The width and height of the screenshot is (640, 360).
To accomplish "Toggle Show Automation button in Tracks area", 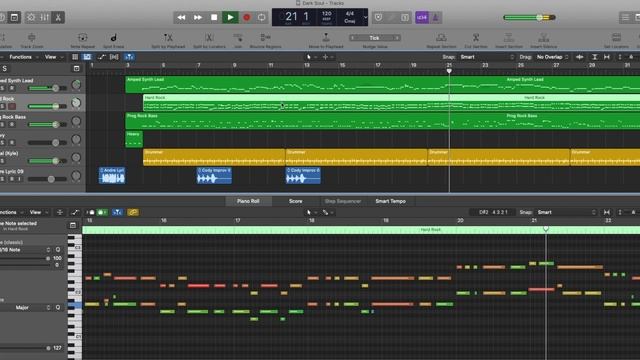I will [x=102, y=57].
